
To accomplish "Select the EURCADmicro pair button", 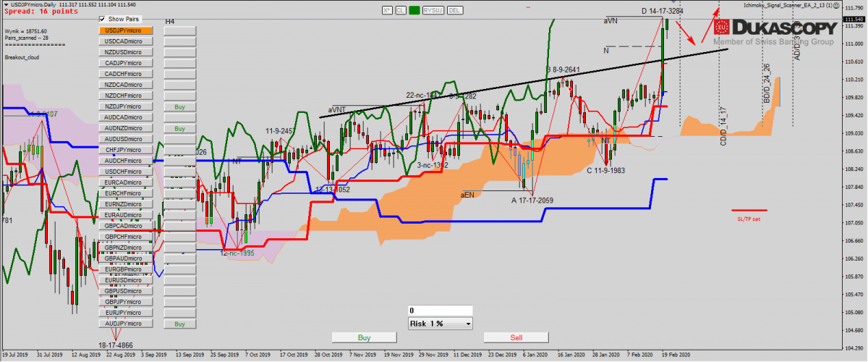I will click(125, 182).
